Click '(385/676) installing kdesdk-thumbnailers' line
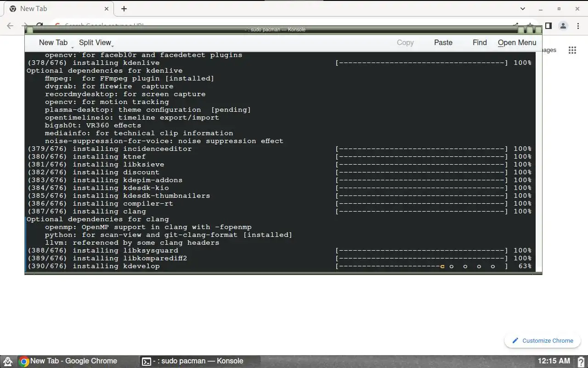 [x=119, y=195]
